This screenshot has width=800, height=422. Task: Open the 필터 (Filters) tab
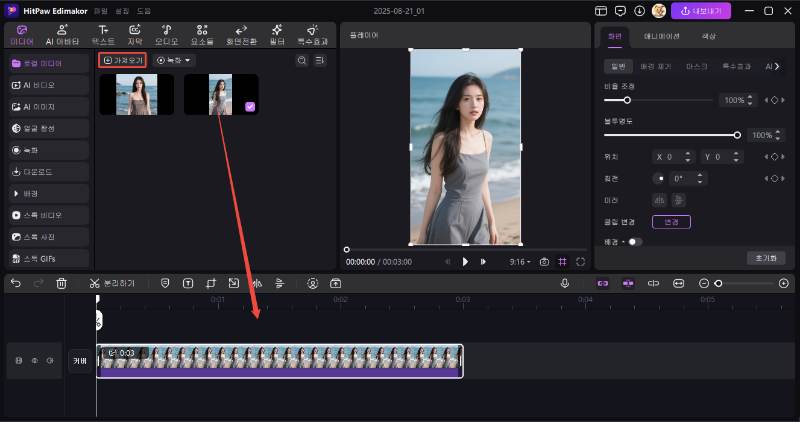pos(277,35)
